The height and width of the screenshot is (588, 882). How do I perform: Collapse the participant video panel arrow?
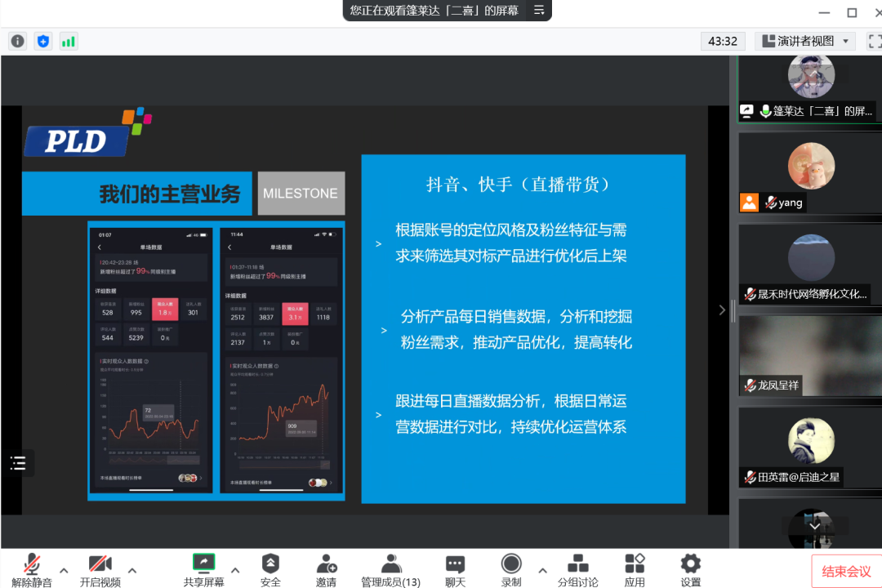point(722,310)
